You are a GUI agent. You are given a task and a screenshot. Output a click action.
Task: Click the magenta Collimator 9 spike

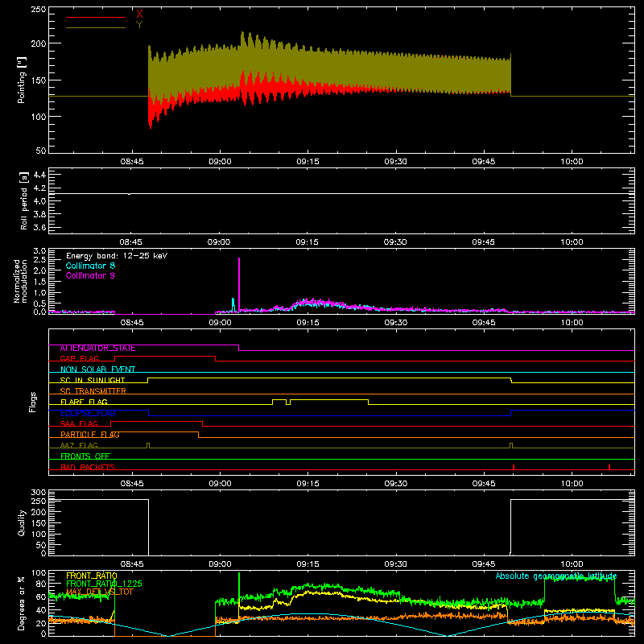[239, 283]
